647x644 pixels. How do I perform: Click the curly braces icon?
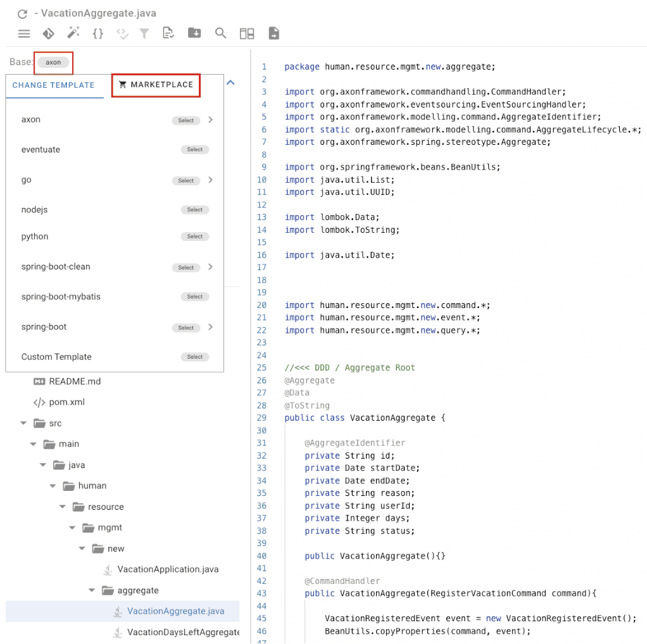point(97,34)
